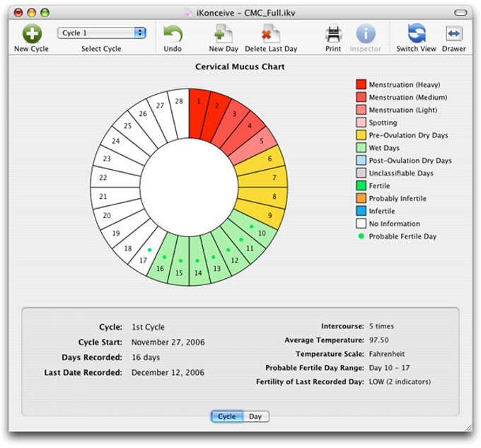
Task: Click the Switch View icon
Action: 416,33
